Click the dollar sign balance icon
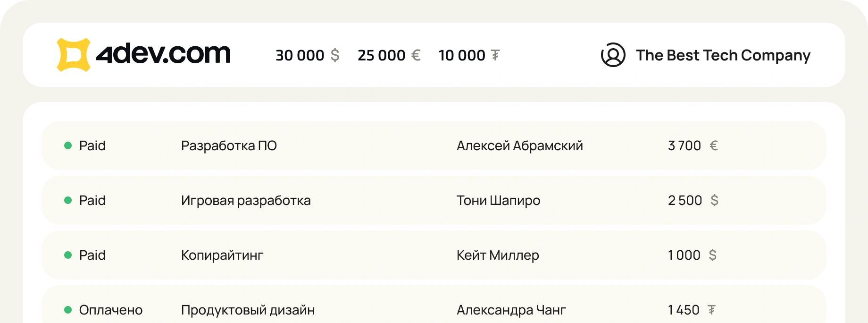 click(x=335, y=55)
